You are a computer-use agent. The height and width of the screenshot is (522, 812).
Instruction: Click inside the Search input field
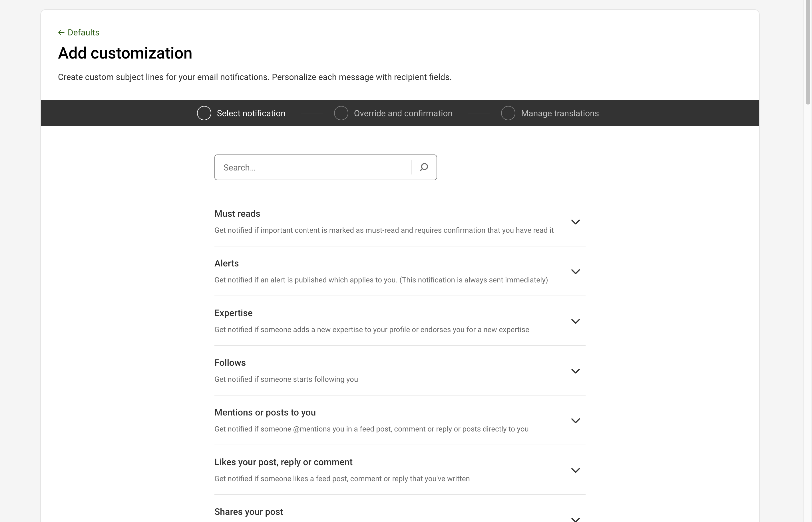[x=305, y=167]
